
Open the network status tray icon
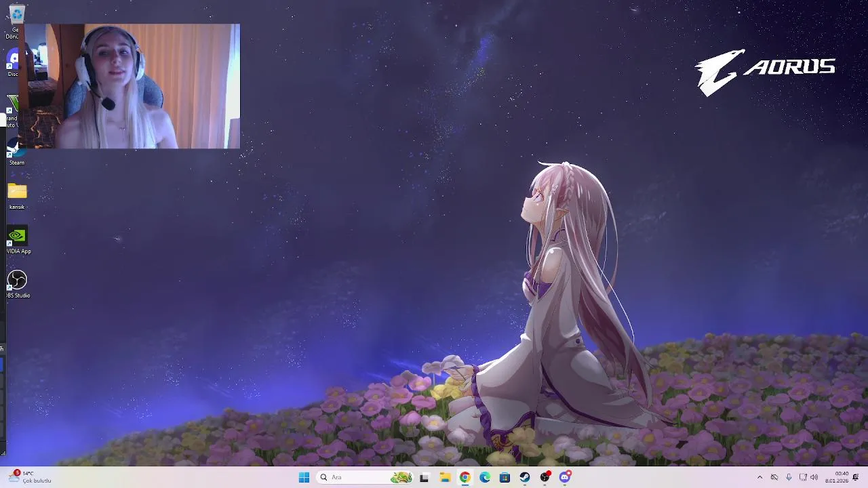803,477
